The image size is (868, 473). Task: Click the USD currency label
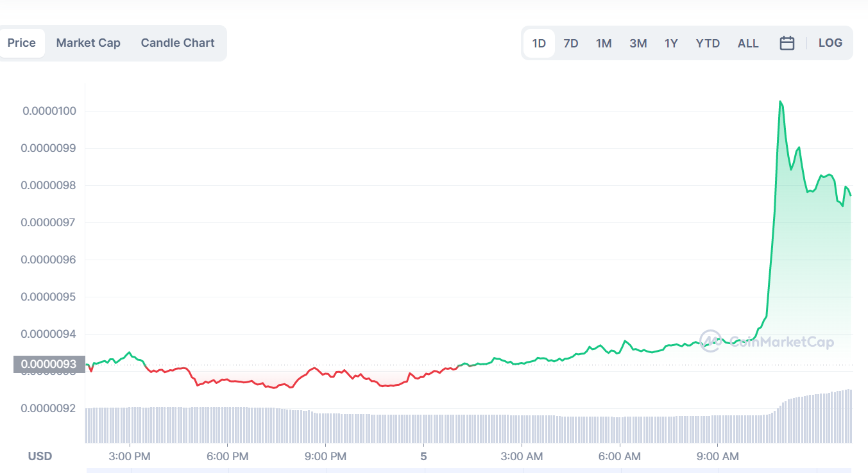click(x=40, y=456)
